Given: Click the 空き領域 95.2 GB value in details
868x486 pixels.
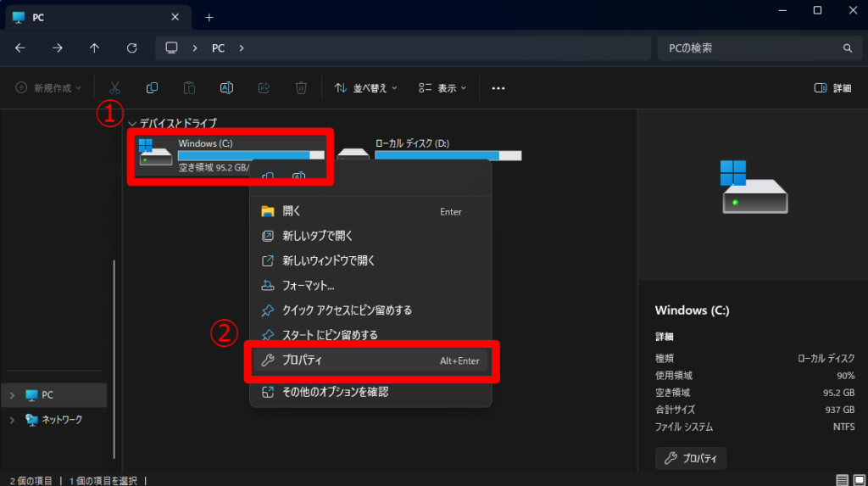Looking at the screenshot, I should click(x=838, y=393).
